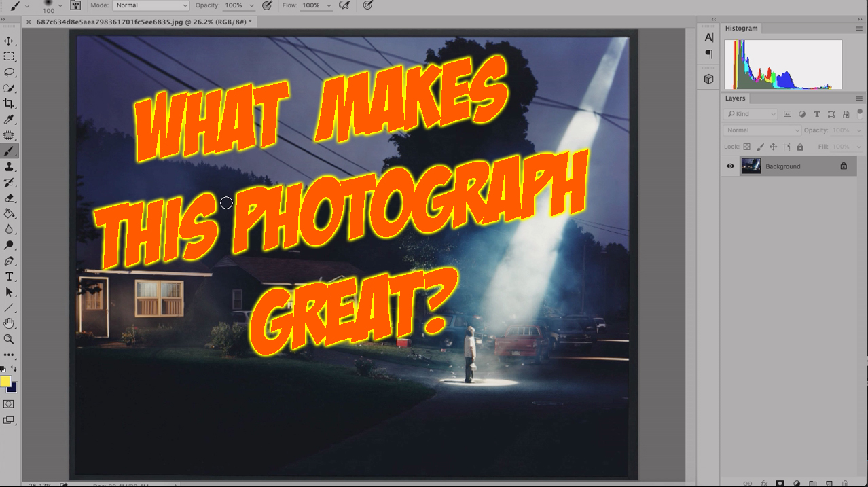Select the Quick Selection tool
868x487 pixels.
point(9,88)
